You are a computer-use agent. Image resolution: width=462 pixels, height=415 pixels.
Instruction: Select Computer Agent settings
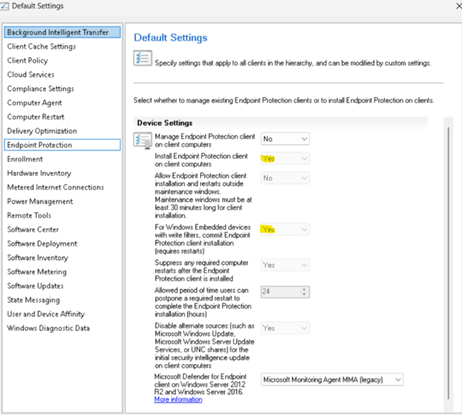point(34,103)
